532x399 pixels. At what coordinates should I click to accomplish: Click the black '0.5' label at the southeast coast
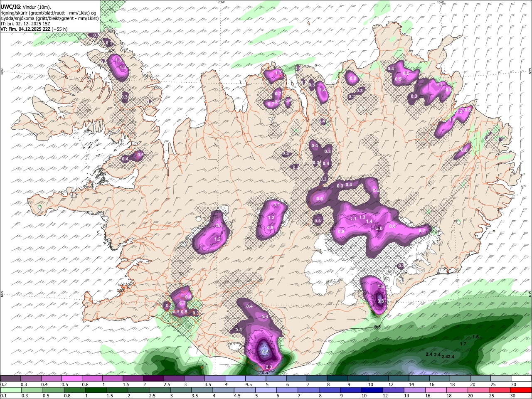tap(377, 327)
